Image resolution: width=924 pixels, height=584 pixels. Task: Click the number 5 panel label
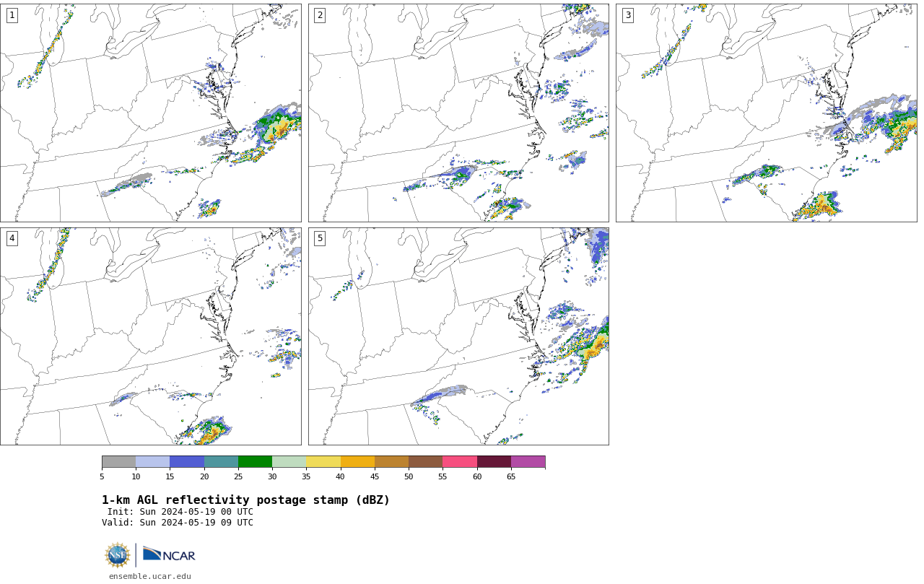click(320, 238)
